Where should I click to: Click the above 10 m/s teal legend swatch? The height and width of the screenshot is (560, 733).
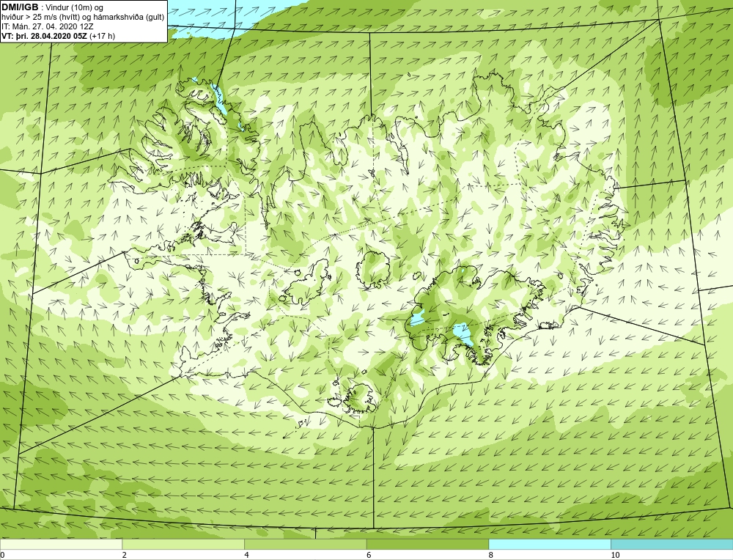(671, 544)
